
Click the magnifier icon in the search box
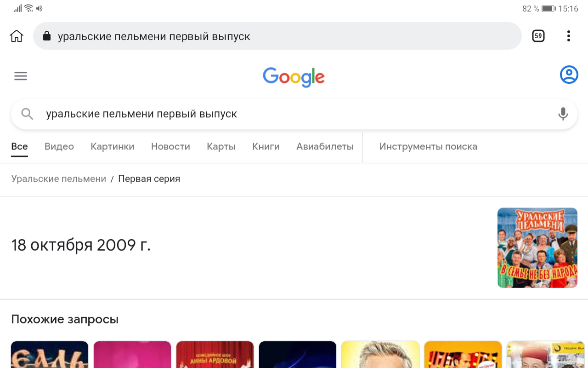point(27,114)
